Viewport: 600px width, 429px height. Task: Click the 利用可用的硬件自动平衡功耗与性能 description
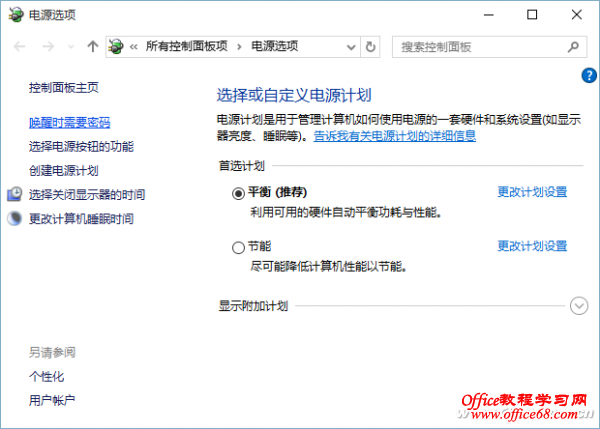point(346,212)
